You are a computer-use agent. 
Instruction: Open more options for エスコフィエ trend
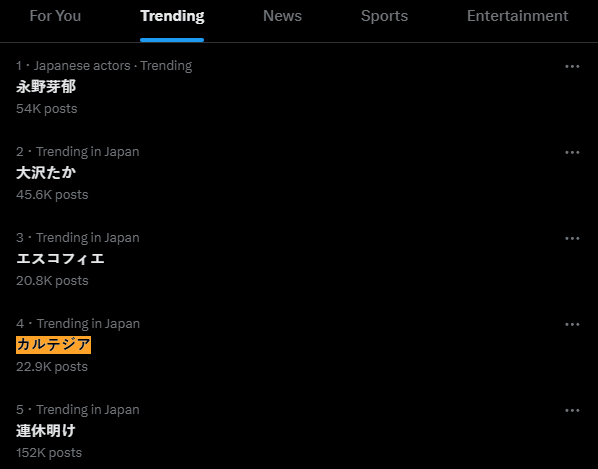click(x=572, y=239)
